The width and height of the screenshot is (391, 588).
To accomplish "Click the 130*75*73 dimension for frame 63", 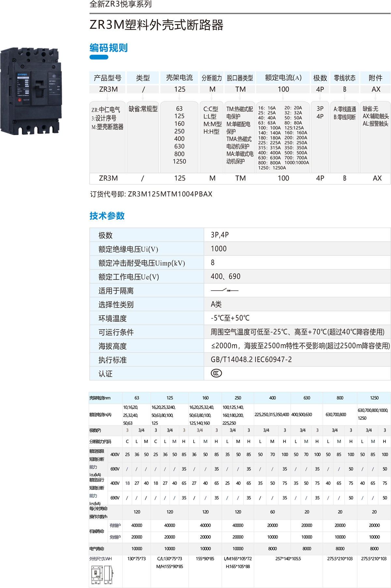I will click(137, 558).
